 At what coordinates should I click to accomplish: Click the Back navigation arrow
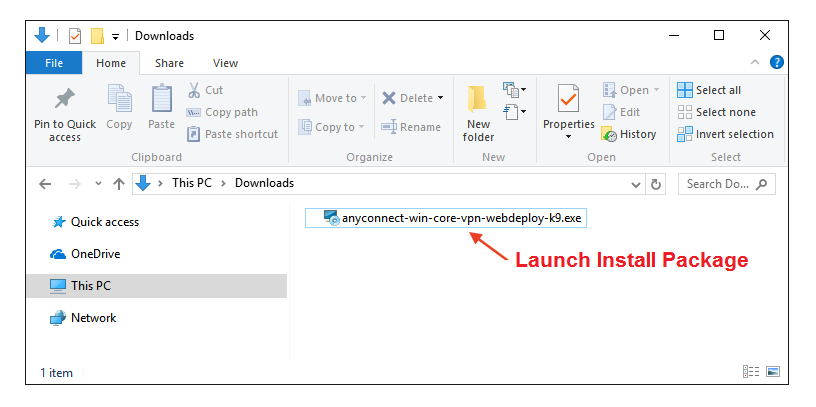point(45,184)
